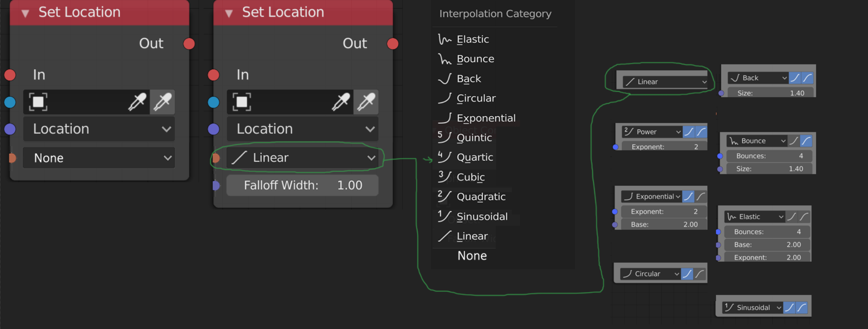Click the active eyedropper on second Set Location node

[366, 101]
